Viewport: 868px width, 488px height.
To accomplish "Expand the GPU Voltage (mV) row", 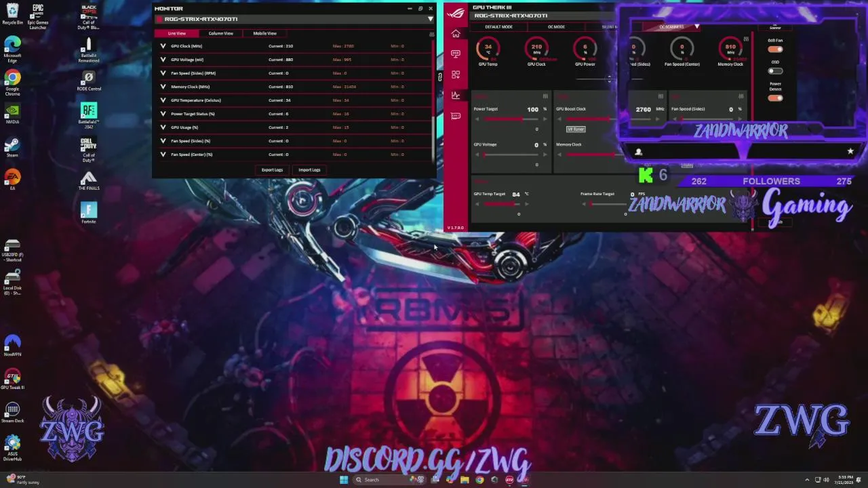I will click(163, 60).
